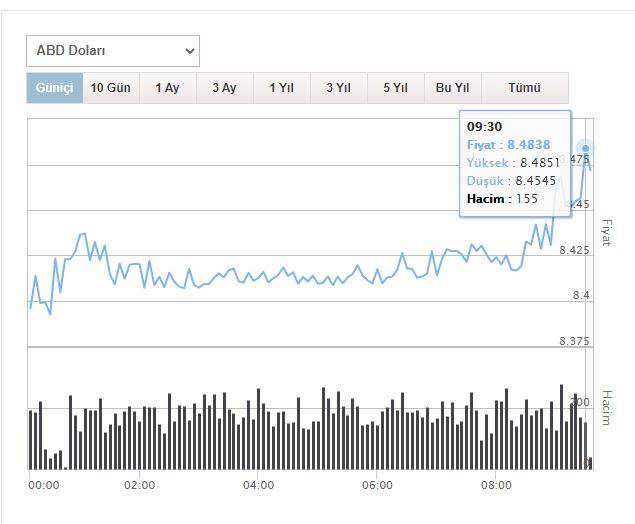Show all data with Tümü tab

[524, 88]
